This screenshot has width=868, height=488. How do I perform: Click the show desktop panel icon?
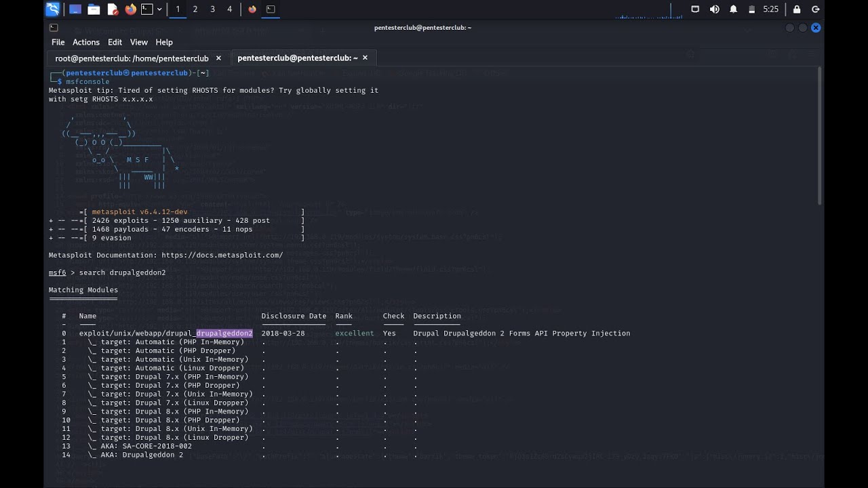coord(75,9)
